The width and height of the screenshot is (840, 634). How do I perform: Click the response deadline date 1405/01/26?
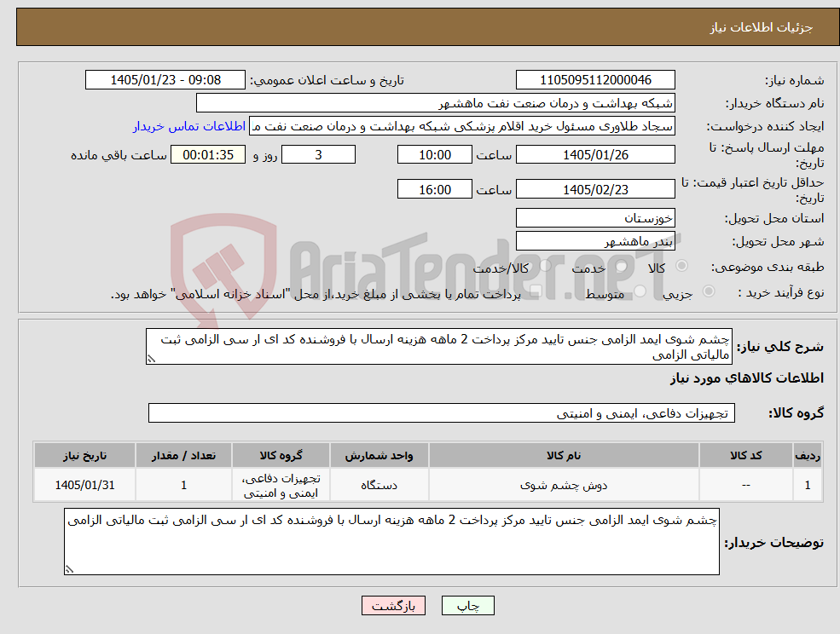595,155
